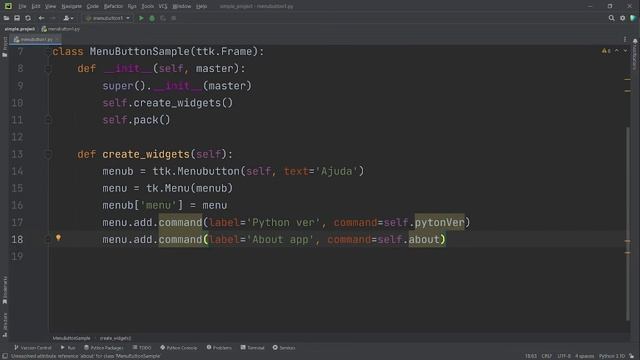Open the Version Control tool window

33,348
